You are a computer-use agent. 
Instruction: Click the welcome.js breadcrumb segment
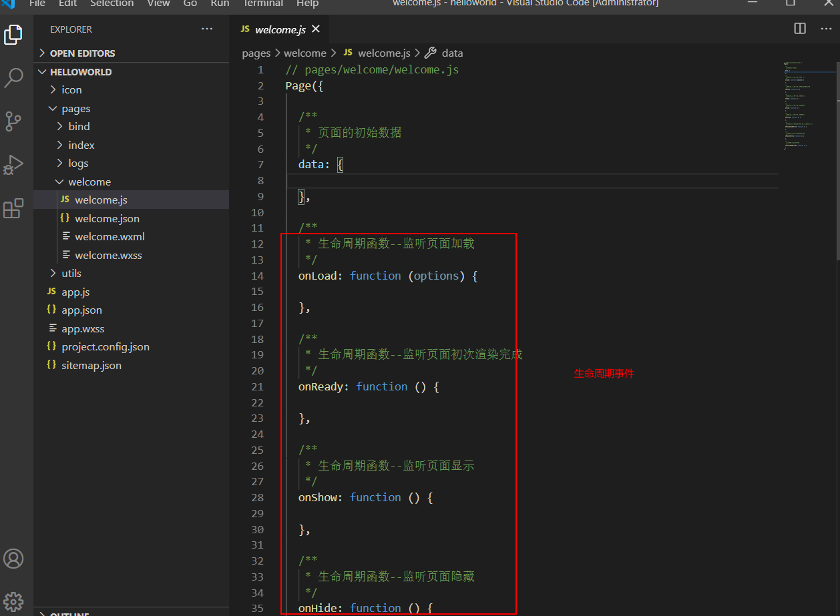(384, 53)
